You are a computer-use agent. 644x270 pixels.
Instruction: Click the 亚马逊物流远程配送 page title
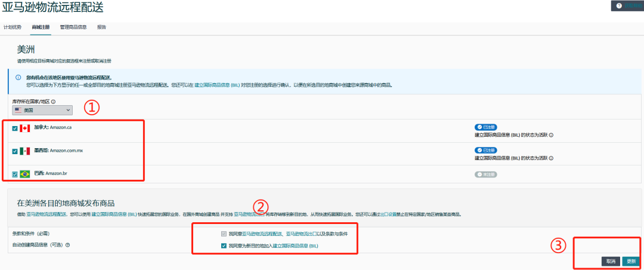point(52,7)
